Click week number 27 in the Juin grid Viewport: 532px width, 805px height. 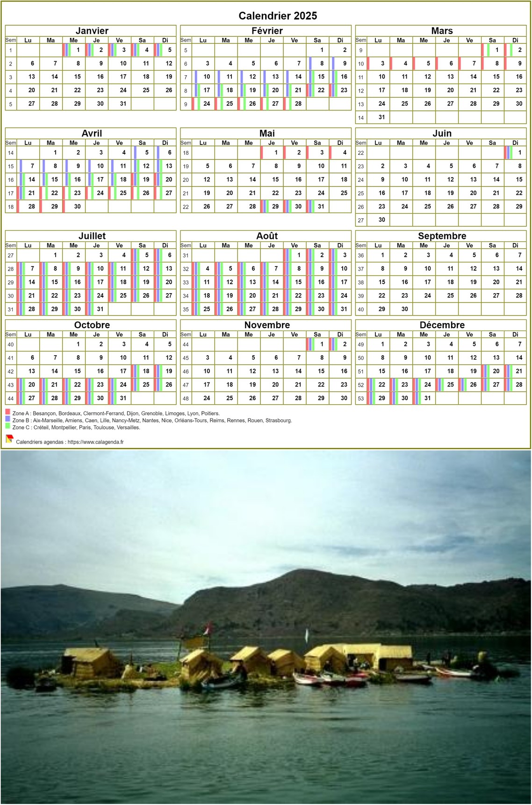pos(361,220)
